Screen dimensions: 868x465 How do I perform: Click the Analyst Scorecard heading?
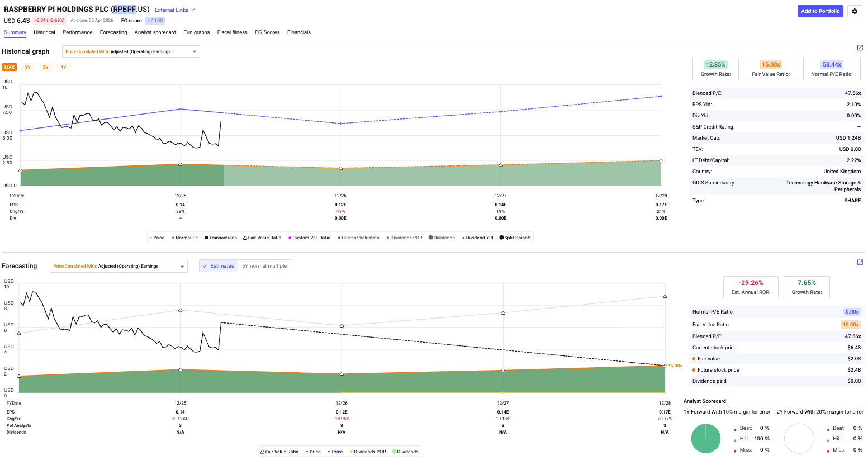coord(705,401)
